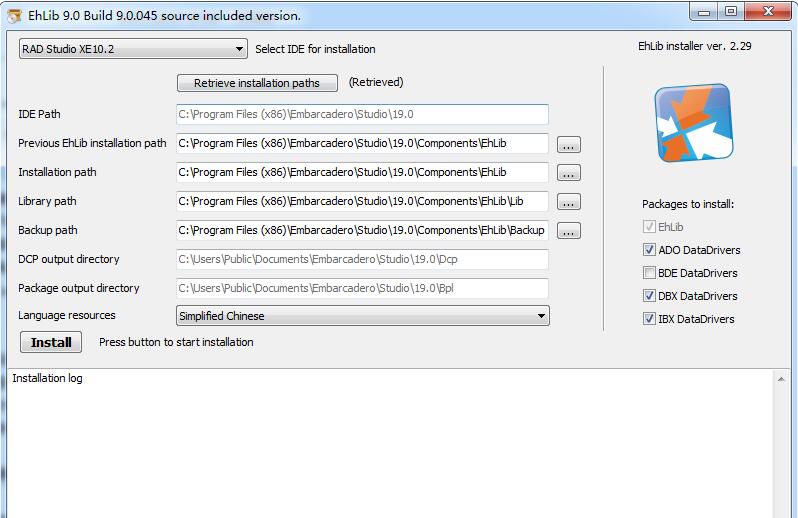Click the EhLib title bar app icon
The image size is (798, 518).
point(13,16)
